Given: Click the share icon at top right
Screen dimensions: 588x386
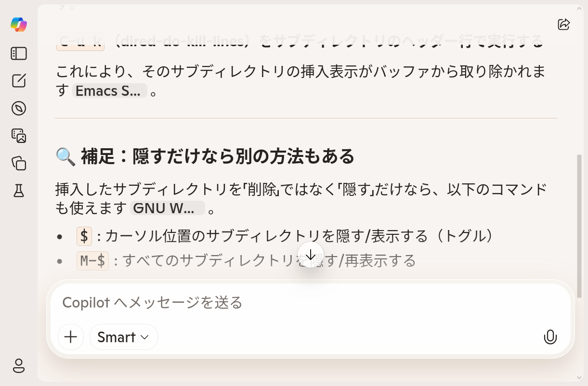Looking at the screenshot, I should 563,25.
